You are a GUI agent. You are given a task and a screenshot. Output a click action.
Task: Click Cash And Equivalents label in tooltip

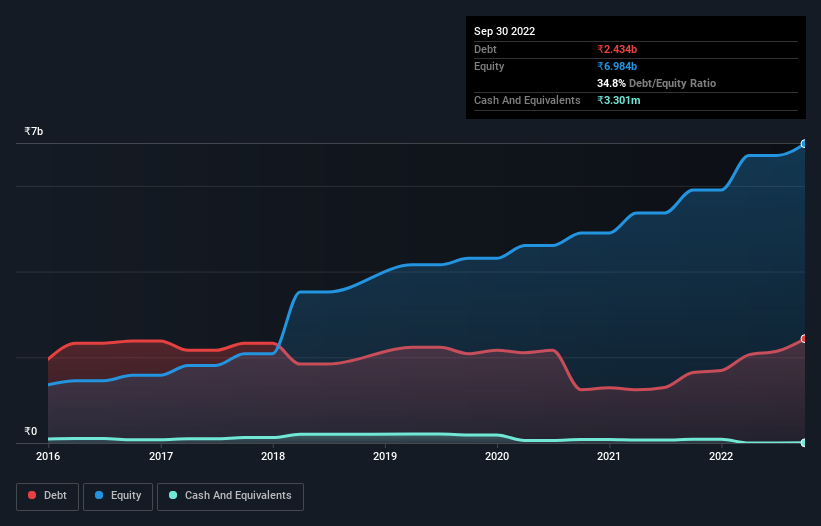click(527, 100)
